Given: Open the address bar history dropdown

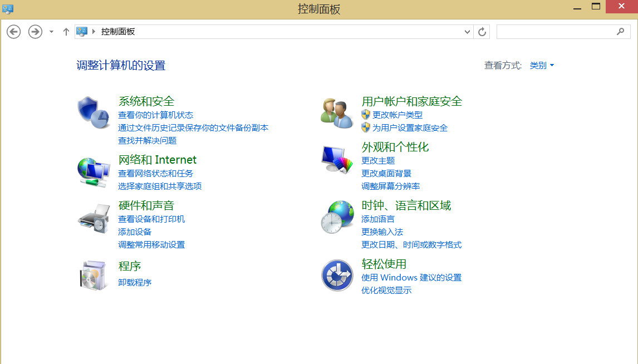Looking at the screenshot, I should [x=467, y=32].
